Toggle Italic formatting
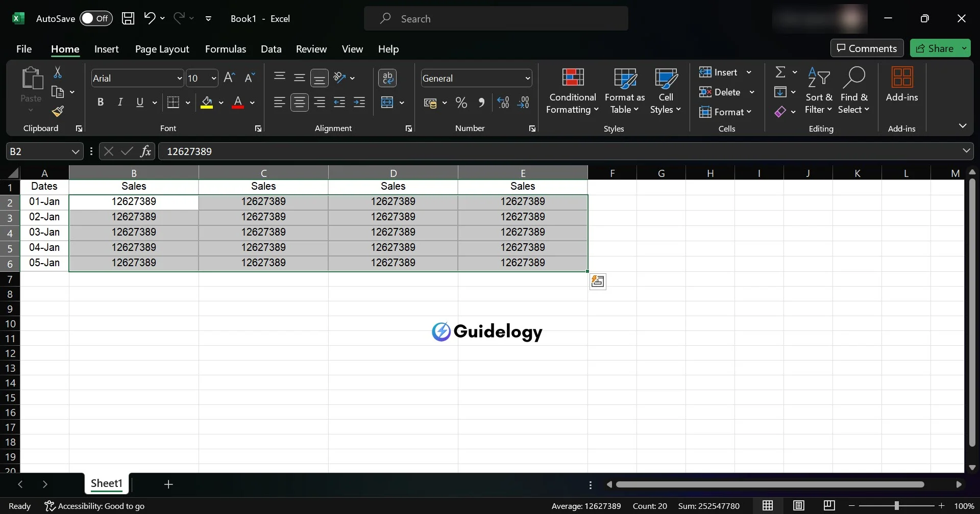The image size is (980, 514). click(x=120, y=102)
